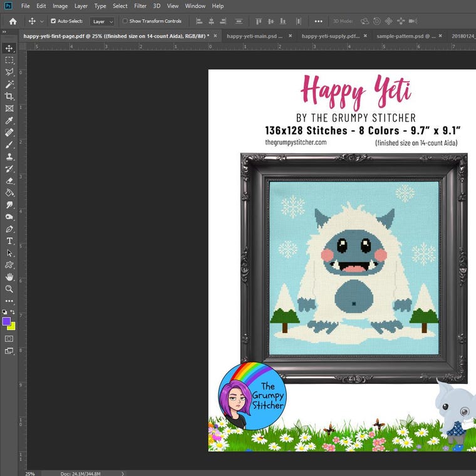Click the 25% zoom level field
Screen dimensions: 476x476
click(x=30, y=473)
